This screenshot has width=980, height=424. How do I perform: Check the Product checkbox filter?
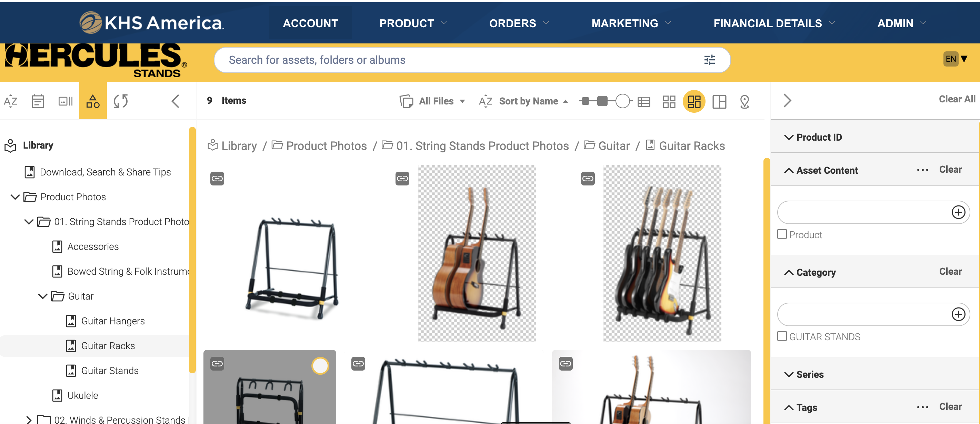[x=782, y=234]
